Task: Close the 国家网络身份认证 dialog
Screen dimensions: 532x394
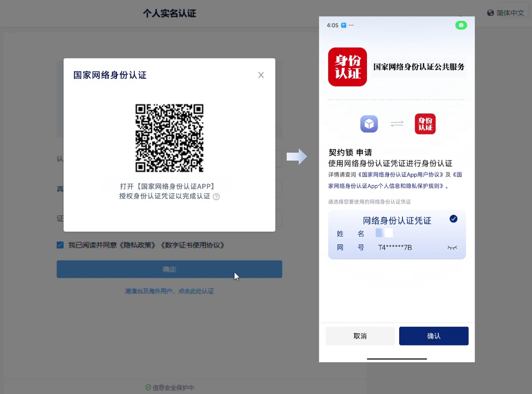Action: 261,75
